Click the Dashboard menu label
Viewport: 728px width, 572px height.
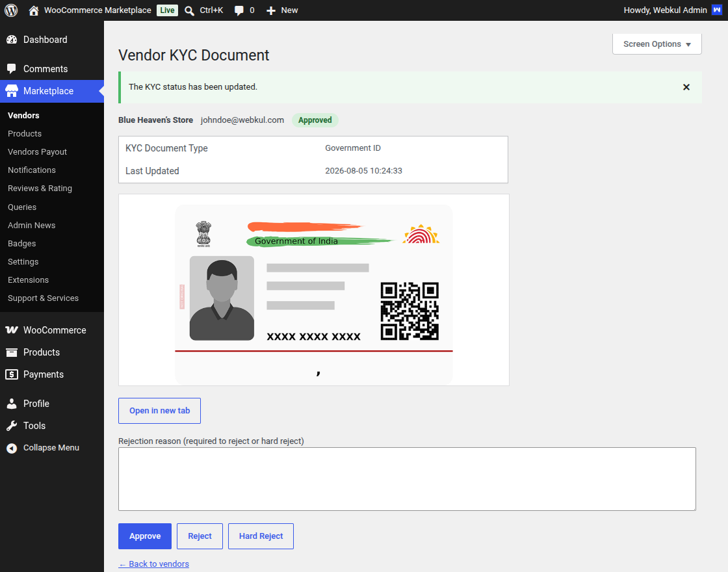tap(45, 40)
